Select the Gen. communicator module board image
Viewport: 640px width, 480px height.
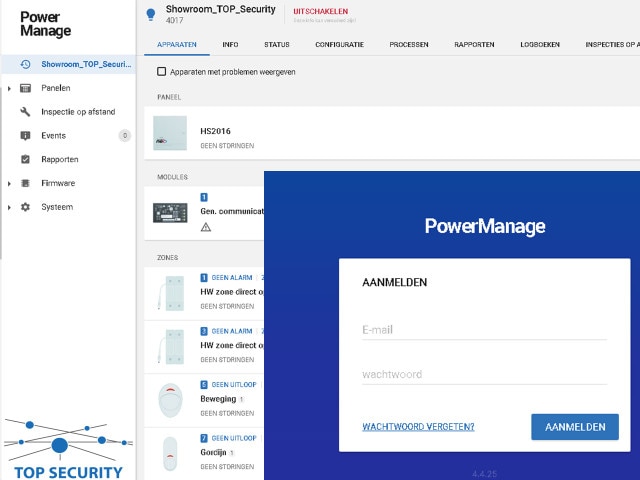[x=170, y=213]
